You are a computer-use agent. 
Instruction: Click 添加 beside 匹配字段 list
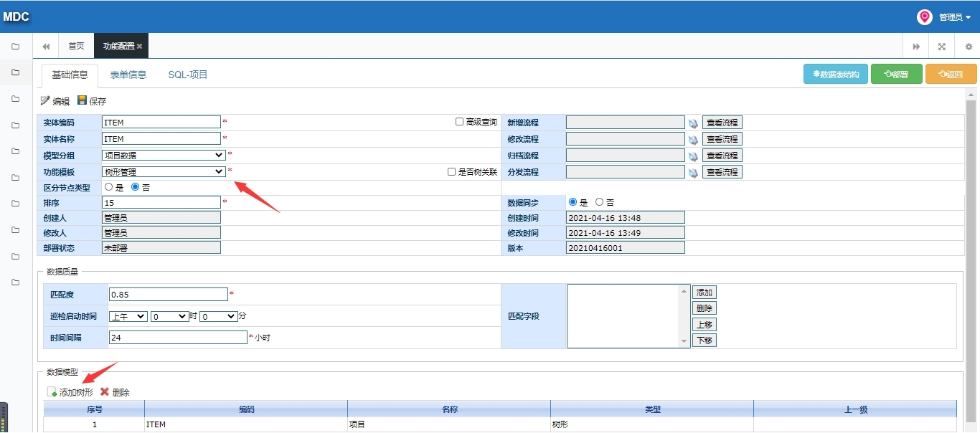coord(705,292)
